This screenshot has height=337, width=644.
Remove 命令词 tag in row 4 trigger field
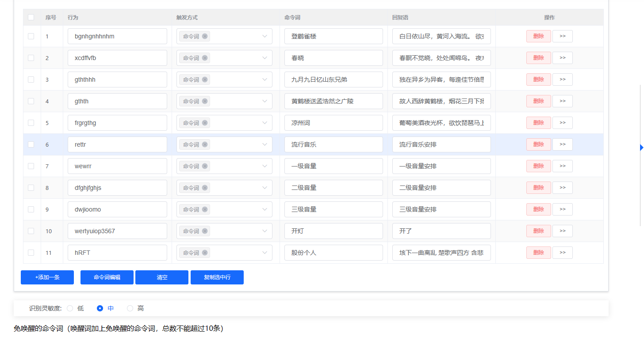point(205,101)
